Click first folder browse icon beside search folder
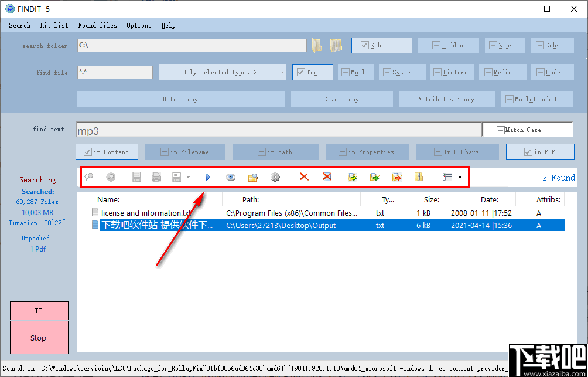 point(316,45)
